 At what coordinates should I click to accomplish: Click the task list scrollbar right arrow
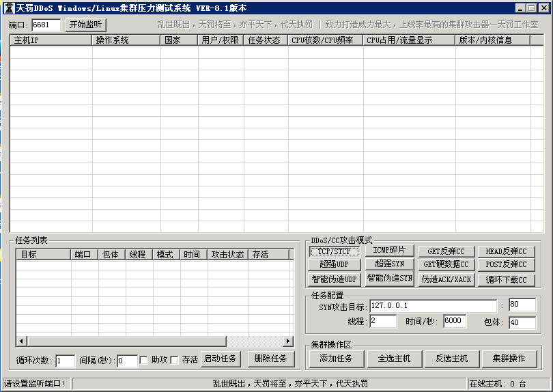[288, 341]
